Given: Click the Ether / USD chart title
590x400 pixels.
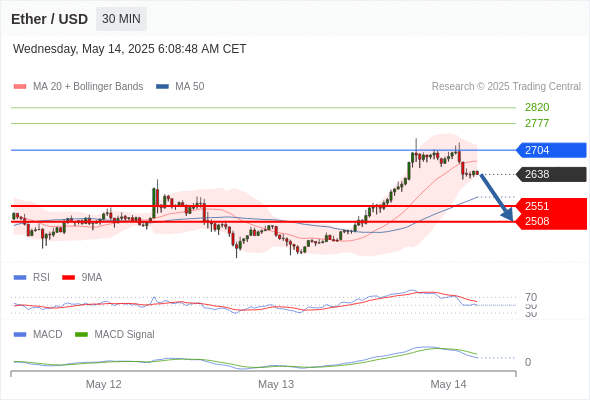Looking at the screenshot, I should pos(49,19).
